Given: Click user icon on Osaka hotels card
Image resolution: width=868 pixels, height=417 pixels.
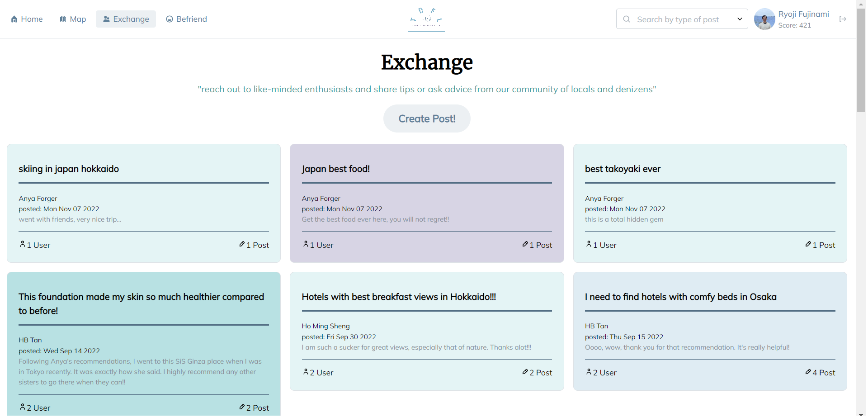Looking at the screenshot, I should [x=589, y=372].
